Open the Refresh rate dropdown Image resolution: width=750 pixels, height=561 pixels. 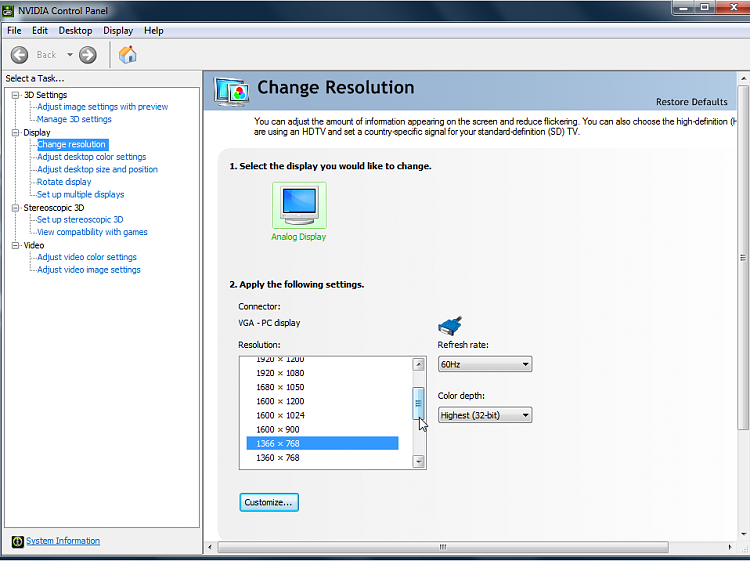click(485, 364)
